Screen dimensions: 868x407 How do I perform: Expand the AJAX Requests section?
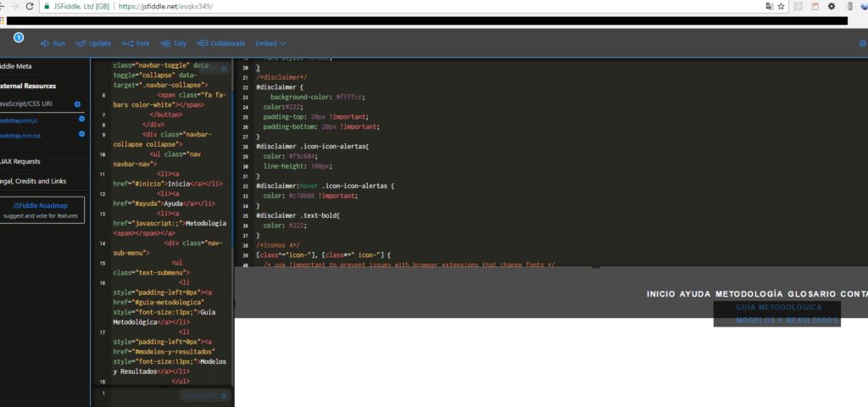tap(27, 161)
